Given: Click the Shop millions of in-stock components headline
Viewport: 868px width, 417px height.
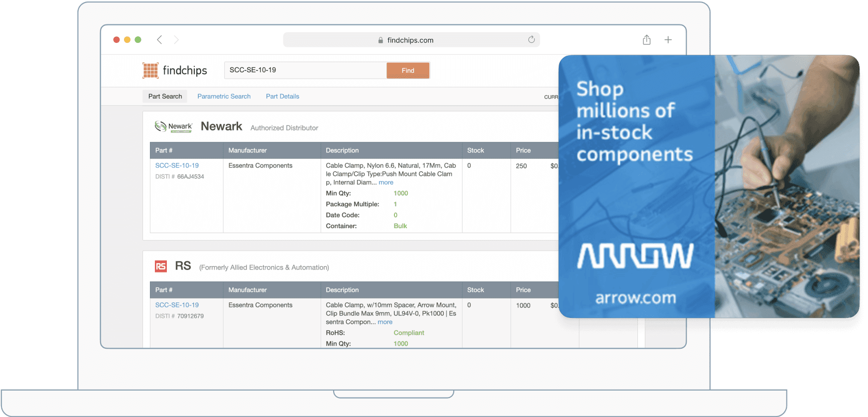Looking at the screenshot, I should coord(634,121).
